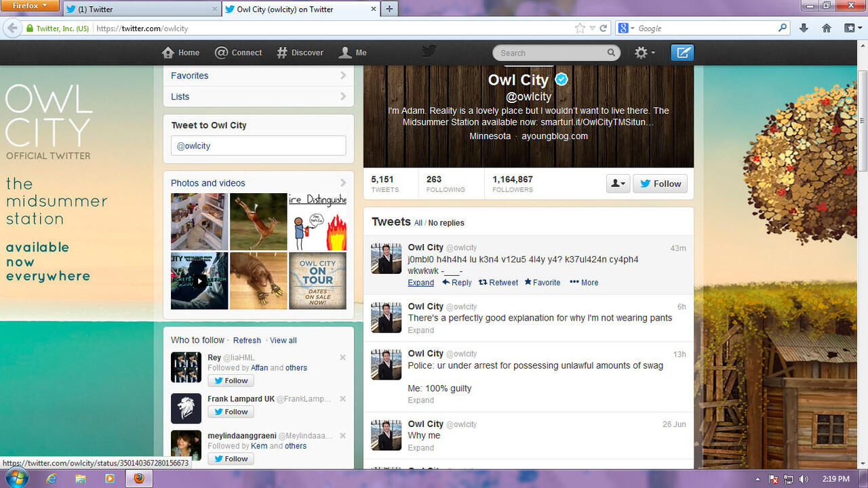Click the Twitter bird logo in navbar
The height and width of the screenshot is (488, 868).
[429, 52]
